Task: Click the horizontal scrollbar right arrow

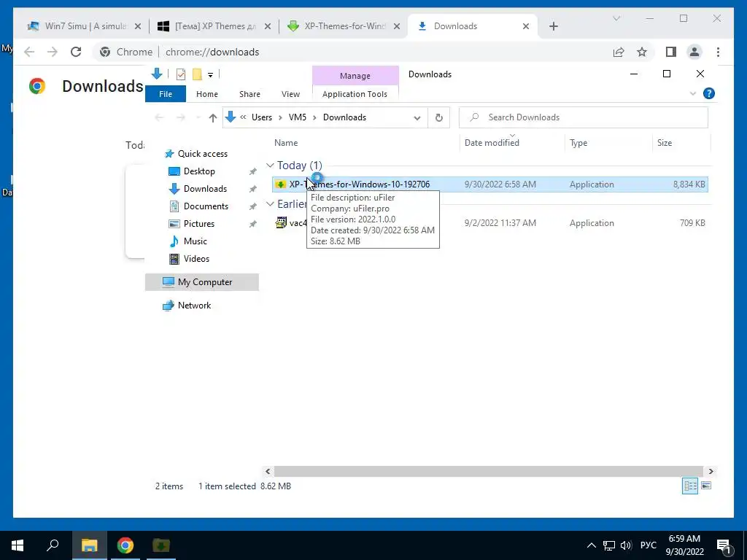Action: [x=711, y=472]
